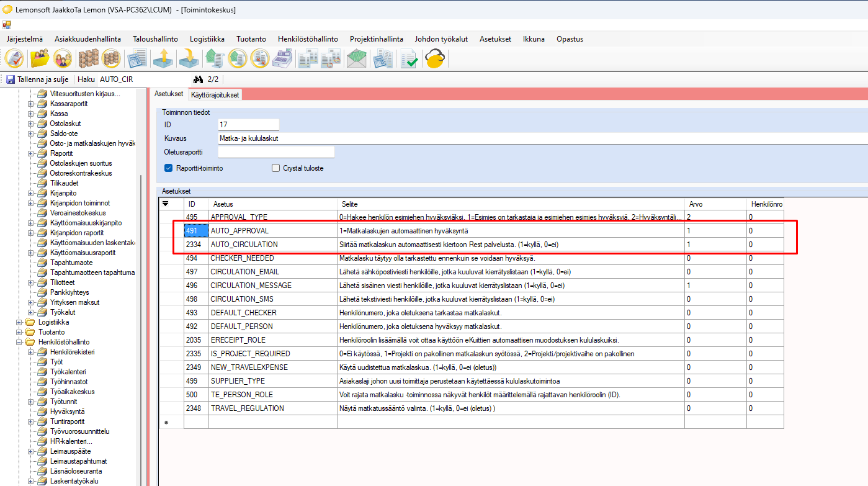The width and height of the screenshot is (868, 486).
Task: Open the yellow cloud toolbar icon
Action: click(x=435, y=59)
